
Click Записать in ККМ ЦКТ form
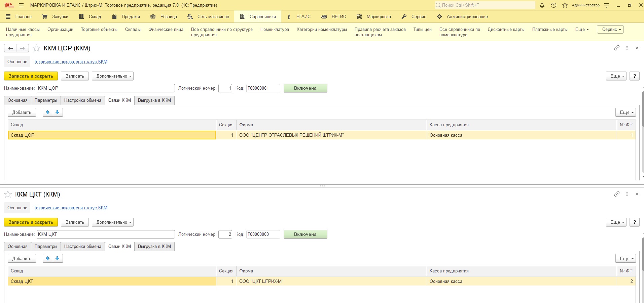point(75,222)
